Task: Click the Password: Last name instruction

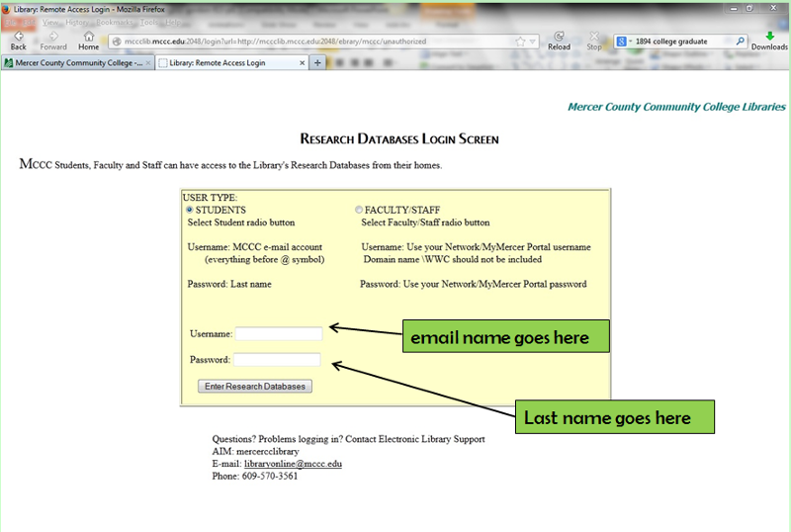Action: click(229, 284)
